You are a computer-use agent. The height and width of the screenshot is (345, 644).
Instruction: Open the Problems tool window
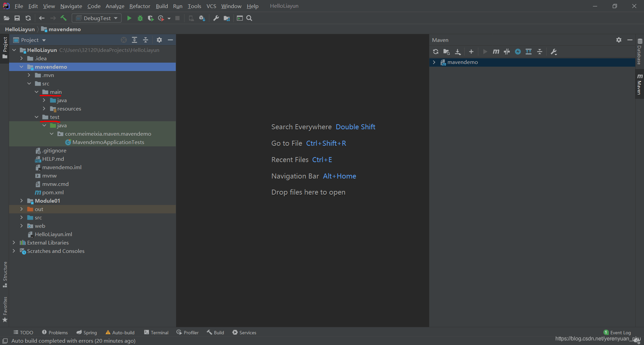[55, 332]
